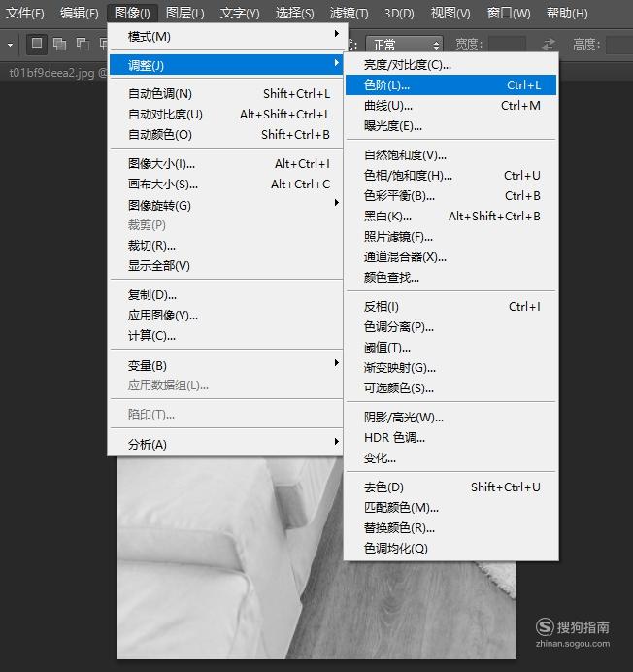Expand the 分析(A) submenu
The height and width of the screenshot is (672, 633).
[x=225, y=444]
